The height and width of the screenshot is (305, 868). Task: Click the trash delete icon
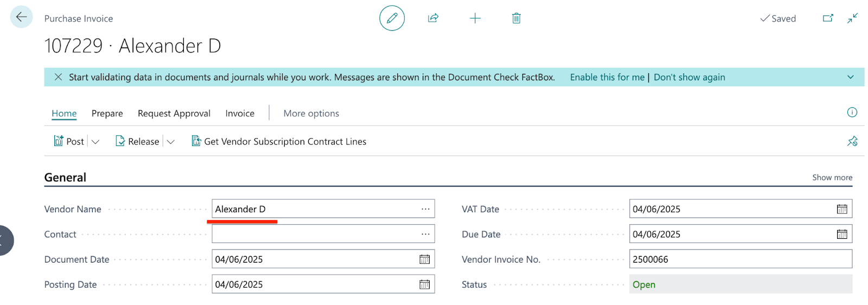516,18
